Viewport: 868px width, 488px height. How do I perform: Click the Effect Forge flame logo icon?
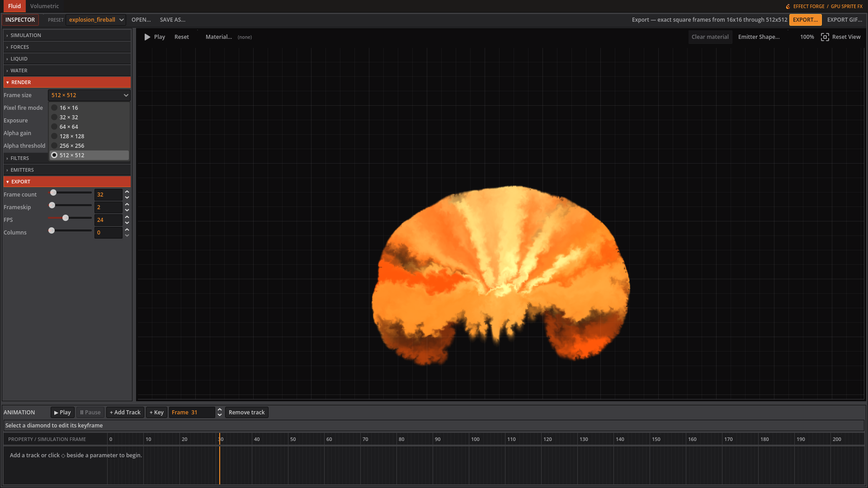(x=788, y=6)
